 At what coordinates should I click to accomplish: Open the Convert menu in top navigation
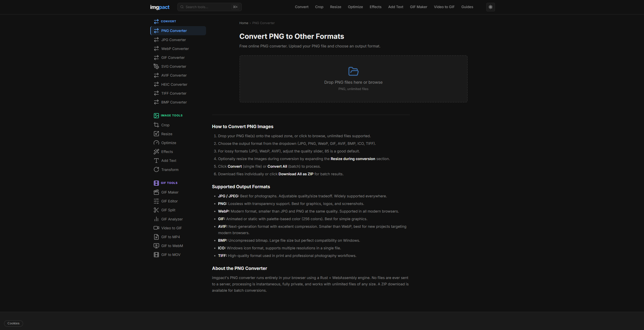[302, 7]
